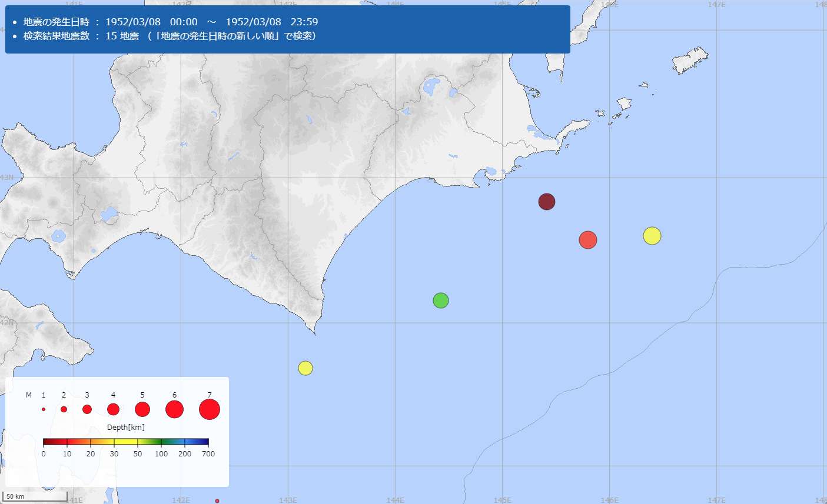Image resolution: width=827 pixels, height=504 pixels.
Task: Click the green earthquake epicenter marker
Action: click(441, 301)
